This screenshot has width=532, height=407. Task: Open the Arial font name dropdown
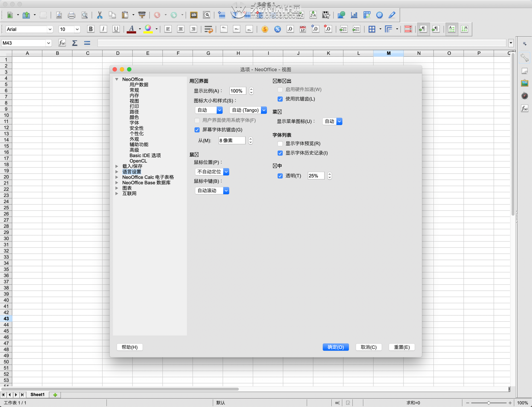point(50,29)
